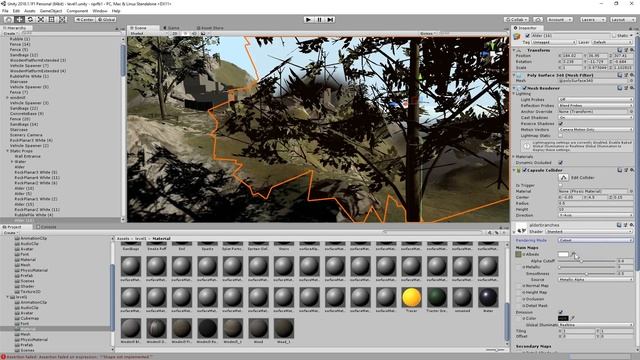Open the cloud services icon beside Collab
This screenshot has height=360, width=640.
coord(538,19)
